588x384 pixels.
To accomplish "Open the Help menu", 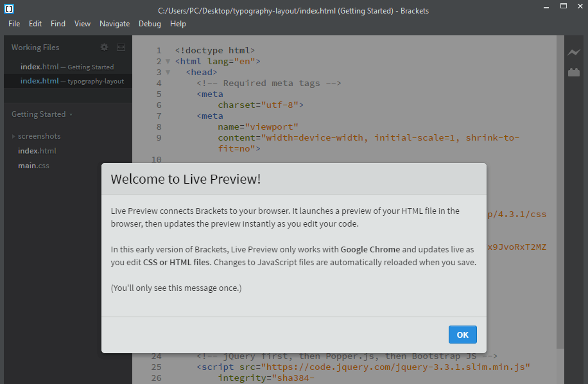I will 178,24.
